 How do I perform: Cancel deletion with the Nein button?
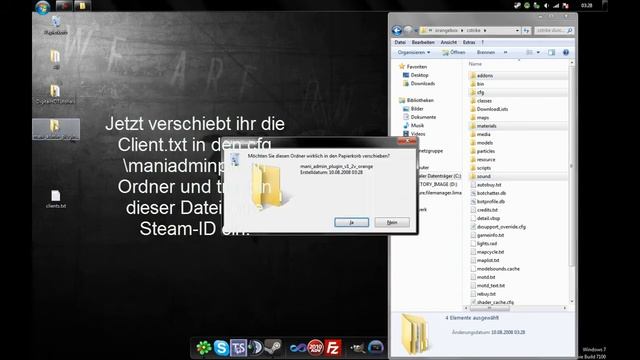(392, 222)
